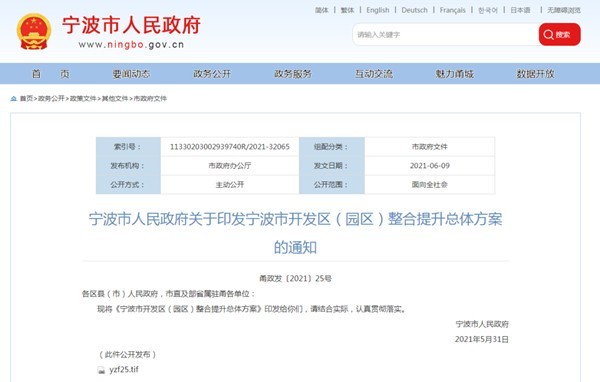Switch language to 繁体

(x=347, y=10)
